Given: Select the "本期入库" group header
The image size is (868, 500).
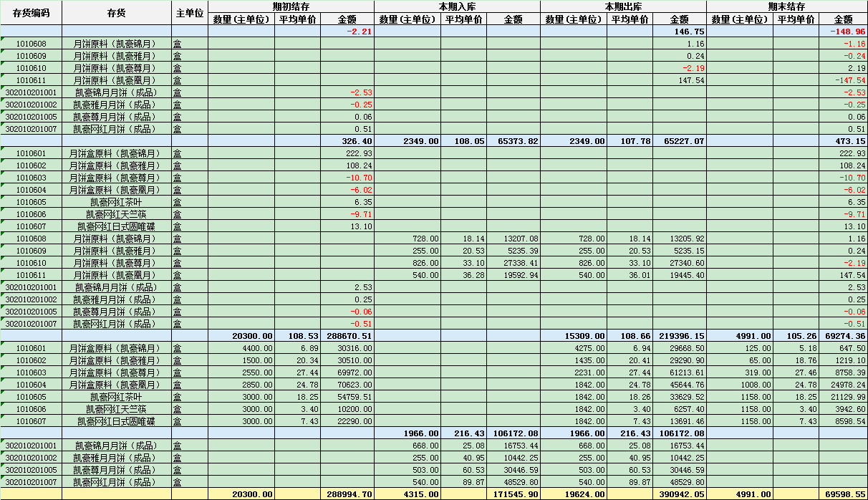Looking at the screenshot, I should point(457,6).
